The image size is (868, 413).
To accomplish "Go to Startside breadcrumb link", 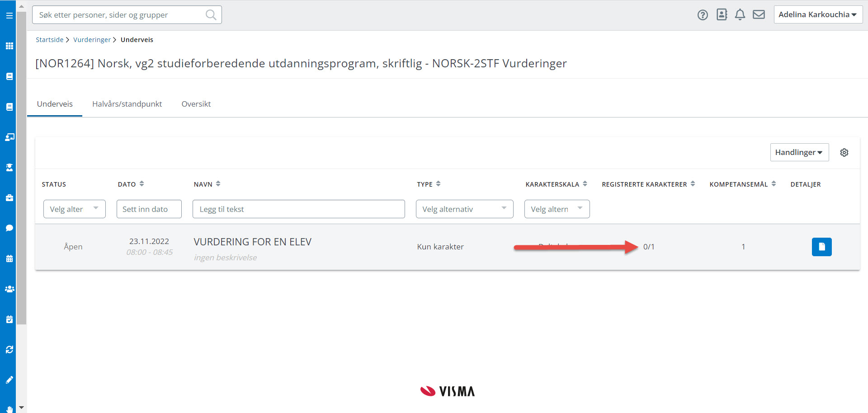I will tap(50, 40).
